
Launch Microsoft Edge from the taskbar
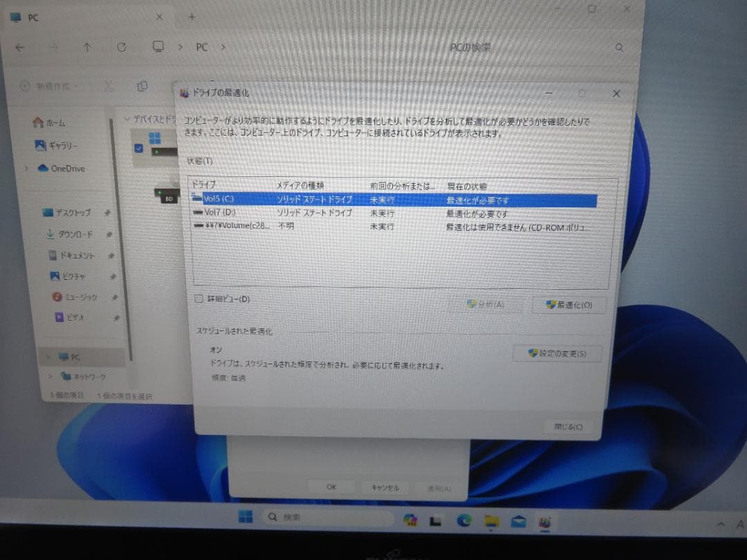pyautogui.click(x=464, y=520)
